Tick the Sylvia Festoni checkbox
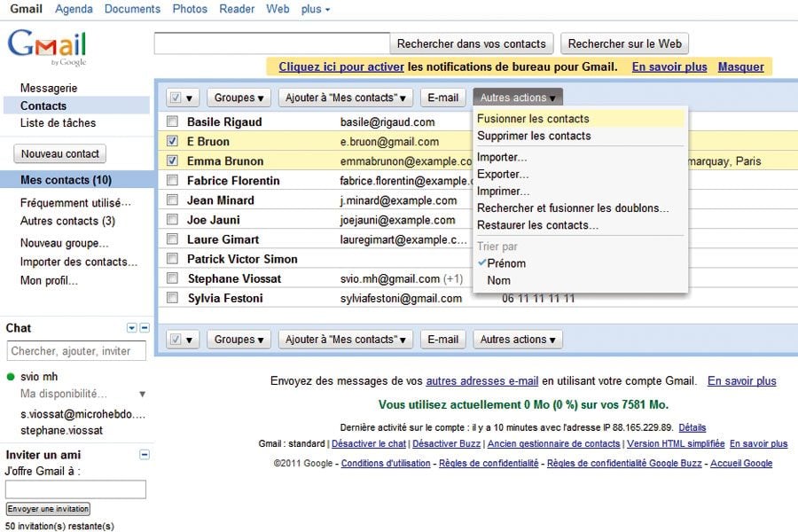798x532 pixels. 173,299
